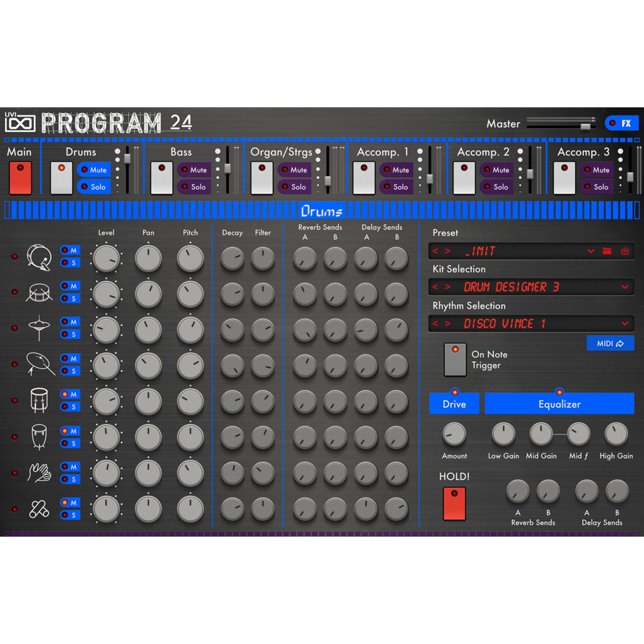Open the Preset dropdown chevron
Screen dimensions: 644x644
point(591,251)
